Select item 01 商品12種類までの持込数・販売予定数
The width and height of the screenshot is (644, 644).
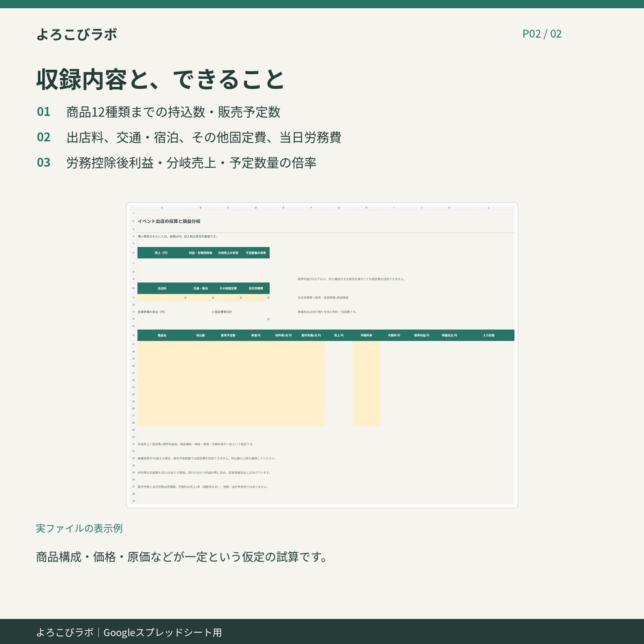158,112
